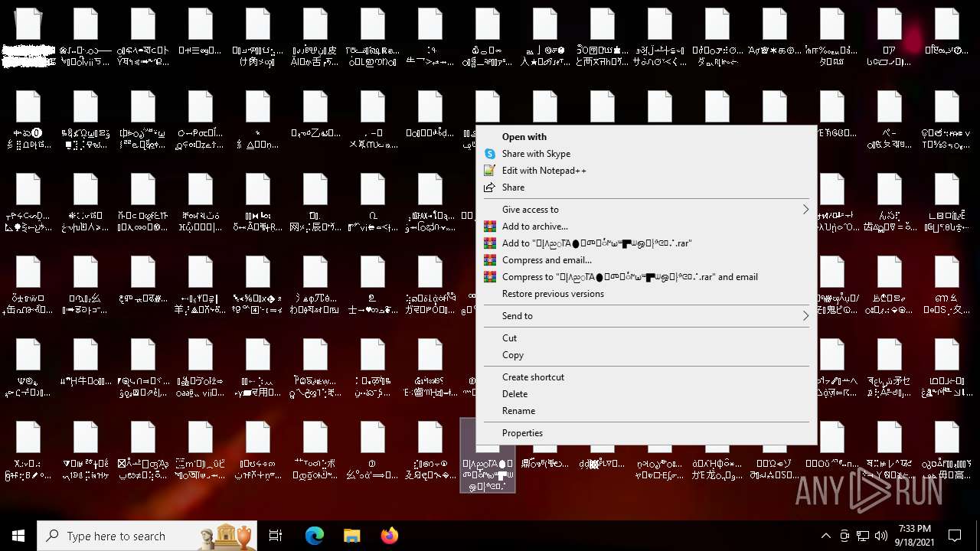Image resolution: width=980 pixels, height=551 pixels.
Task: Click the Notepad++ icon in the context menu
Action: tap(490, 171)
